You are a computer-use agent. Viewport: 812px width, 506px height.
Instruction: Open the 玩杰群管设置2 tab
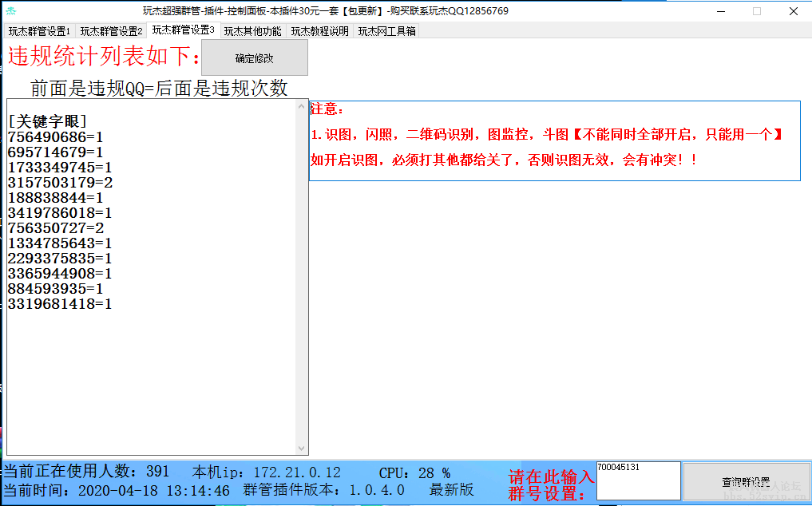coord(111,31)
